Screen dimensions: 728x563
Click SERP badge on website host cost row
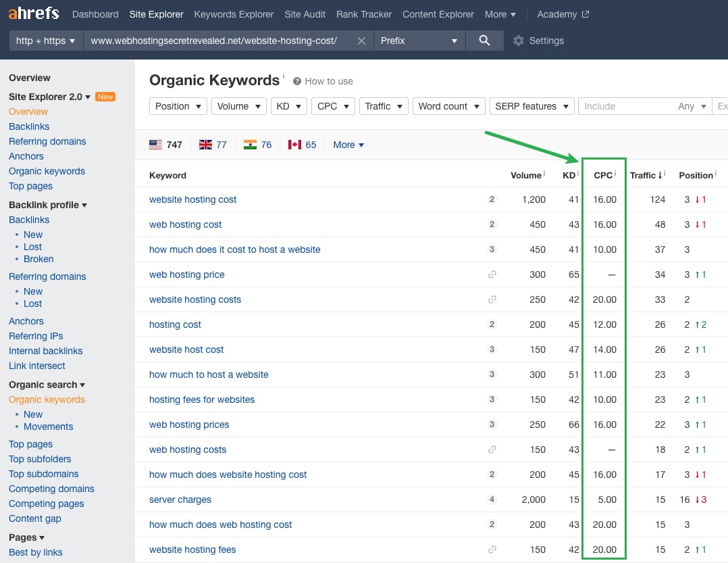492,349
